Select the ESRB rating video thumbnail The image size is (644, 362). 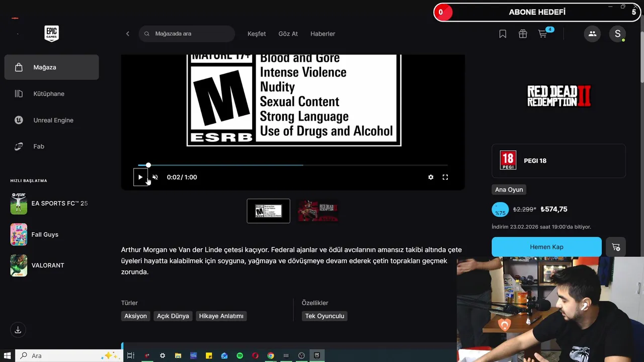[x=268, y=211]
